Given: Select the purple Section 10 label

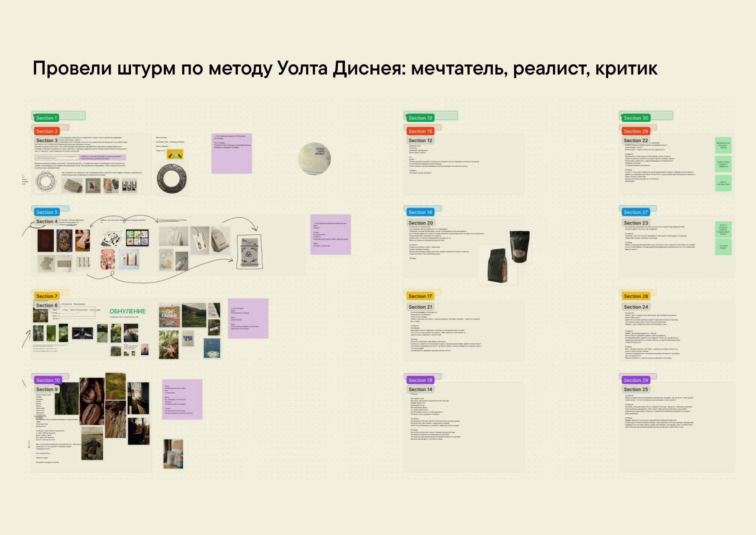Looking at the screenshot, I should point(48,380).
